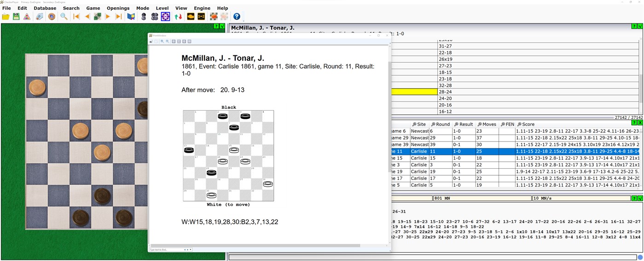Jump to last move of the game
Image resolution: width=644 pixels, height=261 pixels.
pyautogui.click(x=119, y=17)
